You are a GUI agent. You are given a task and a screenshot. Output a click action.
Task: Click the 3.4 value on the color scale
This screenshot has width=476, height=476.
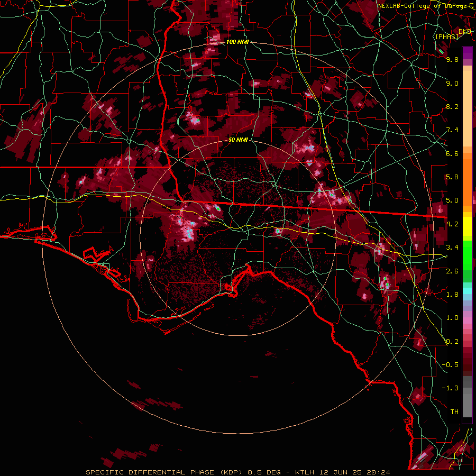(x=452, y=248)
